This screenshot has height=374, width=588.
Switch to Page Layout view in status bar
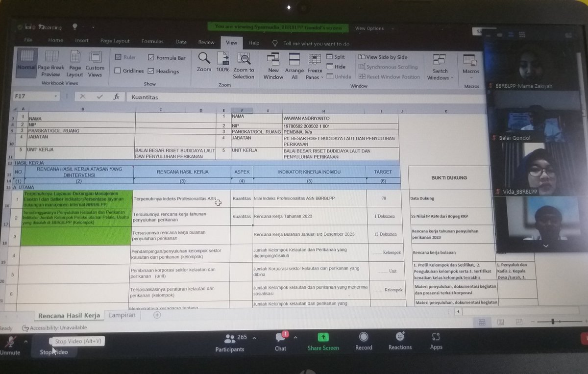click(500, 322)
